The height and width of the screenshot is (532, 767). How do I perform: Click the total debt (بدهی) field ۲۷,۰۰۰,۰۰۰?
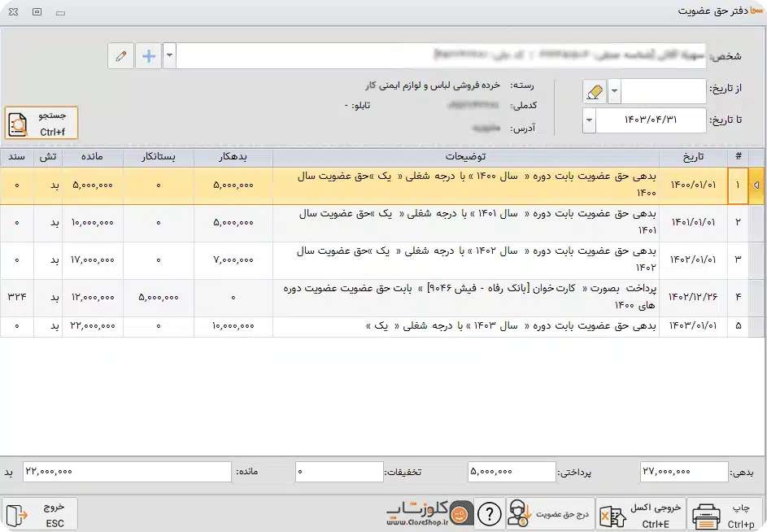pos(684,473)
